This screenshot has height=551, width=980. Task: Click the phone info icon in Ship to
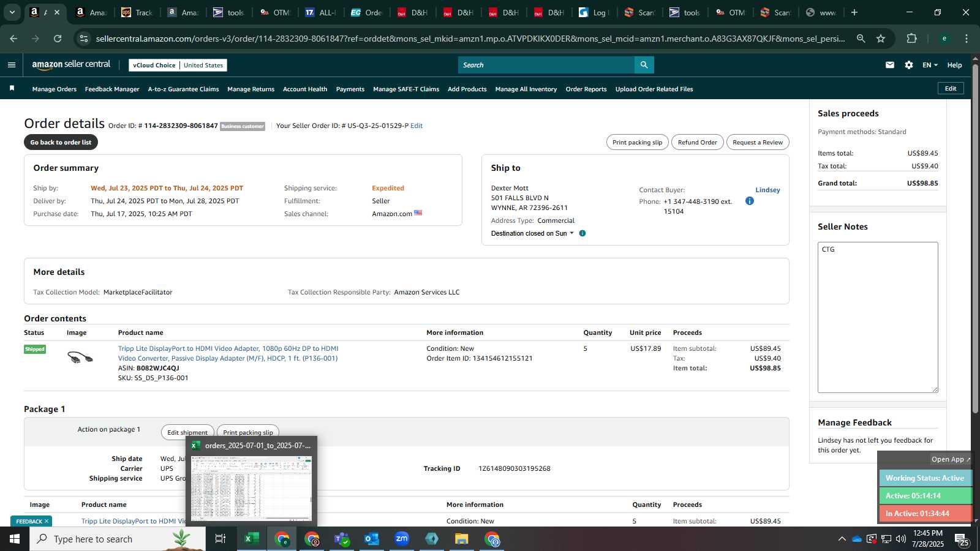(x=750, y=201)
